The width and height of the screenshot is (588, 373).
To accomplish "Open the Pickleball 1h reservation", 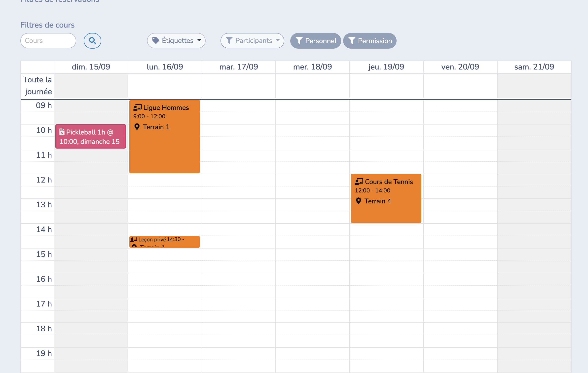I will (91, 136).
